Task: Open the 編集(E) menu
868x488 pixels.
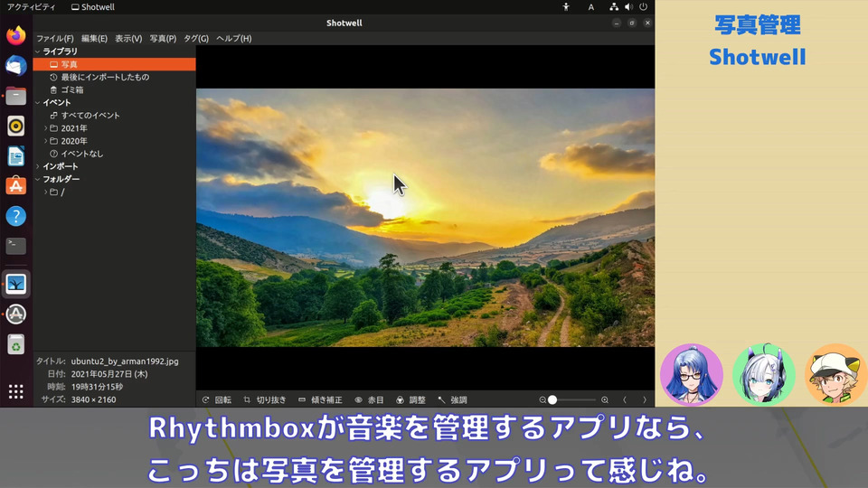Action: coord(94,38)
